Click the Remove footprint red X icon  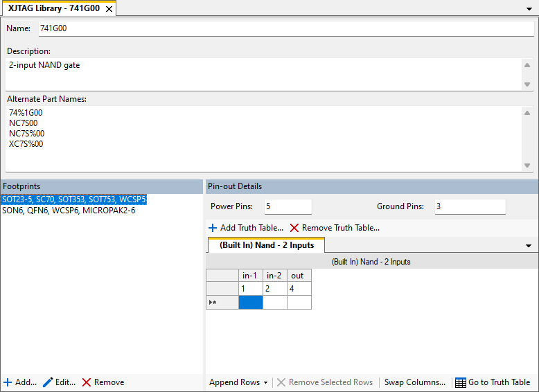[x=87, y=382]
